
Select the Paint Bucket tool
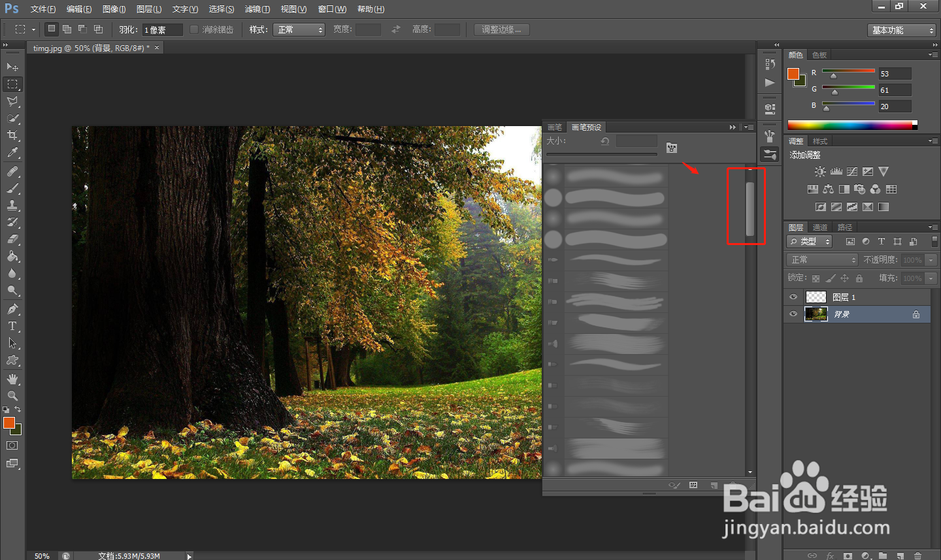pyautogui.click(x=12, y=256)
